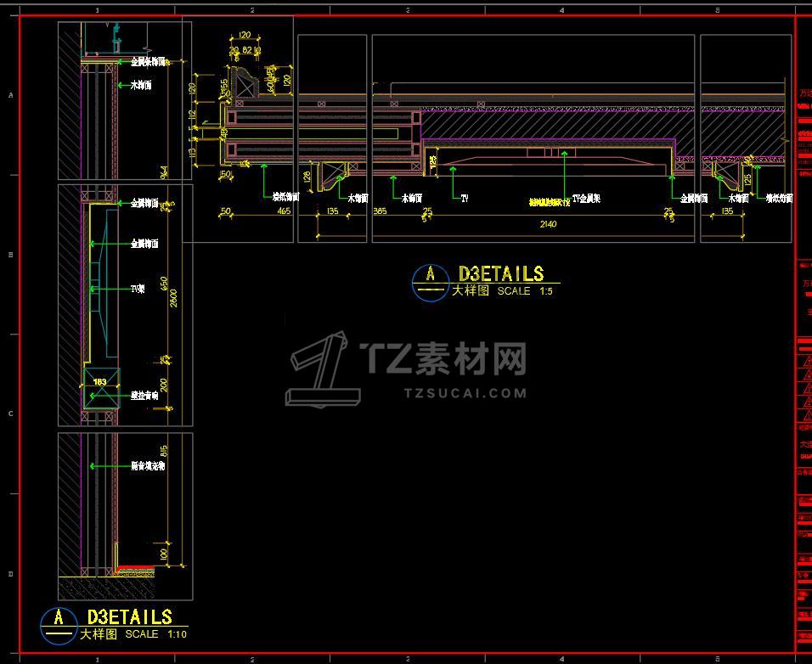812x664 pixels.
Task: Select the 金属条饰面 label at top left
Action: tap(148, 62)
